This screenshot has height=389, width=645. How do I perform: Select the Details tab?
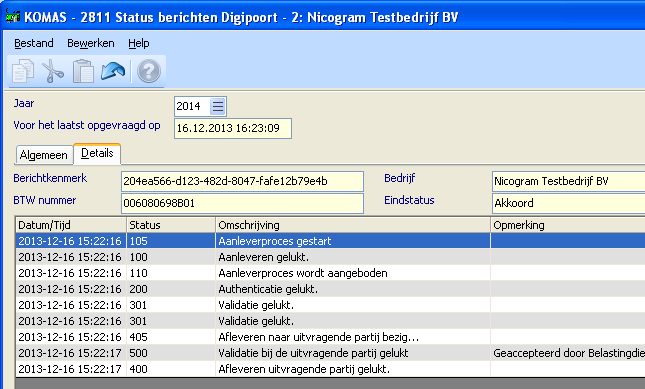tap(97, 153)
